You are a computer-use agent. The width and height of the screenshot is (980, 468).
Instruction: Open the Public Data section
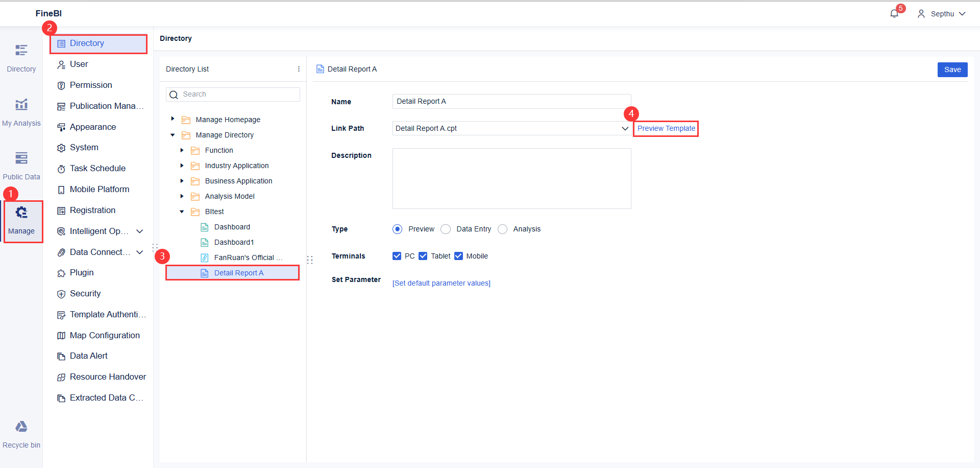tap(21, 165)
